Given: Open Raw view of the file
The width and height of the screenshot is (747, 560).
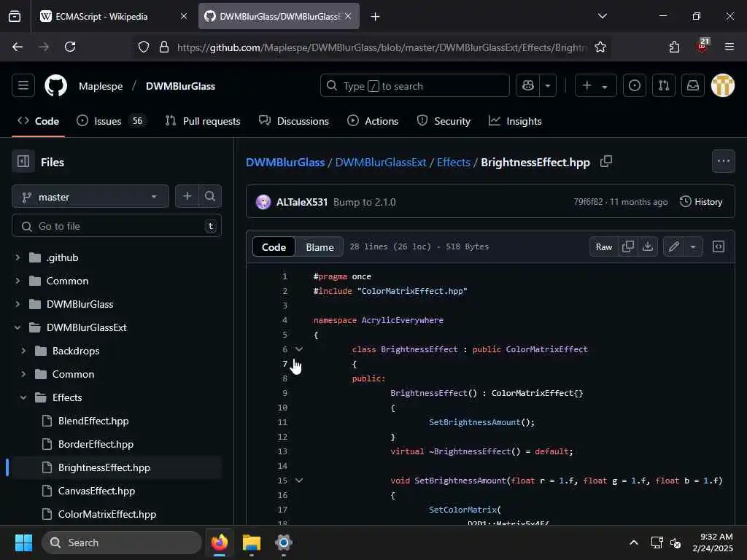Looking at the screenshot, I should (603, 246).
